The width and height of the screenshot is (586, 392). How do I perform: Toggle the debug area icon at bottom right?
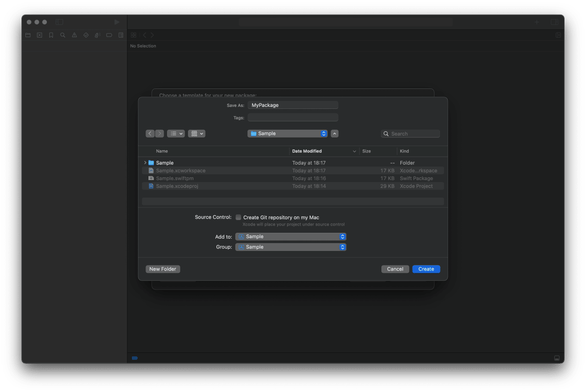coord(557,358)
